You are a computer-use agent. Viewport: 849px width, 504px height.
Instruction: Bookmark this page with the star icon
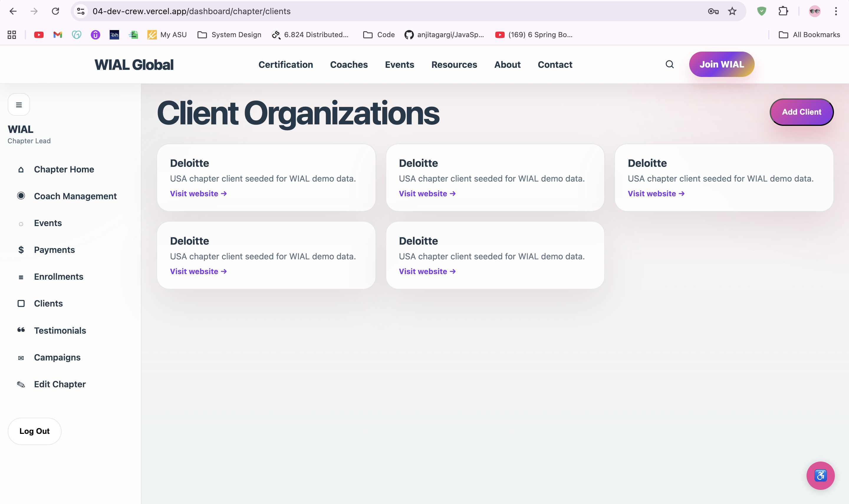(x=732, y=11)
